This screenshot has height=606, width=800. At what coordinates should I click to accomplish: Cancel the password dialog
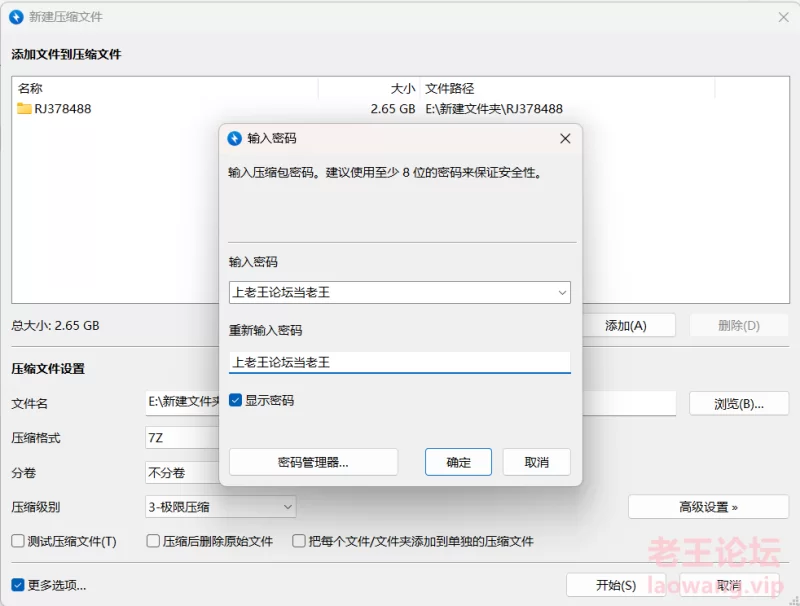pyautogui.click(x=536, y=462)
